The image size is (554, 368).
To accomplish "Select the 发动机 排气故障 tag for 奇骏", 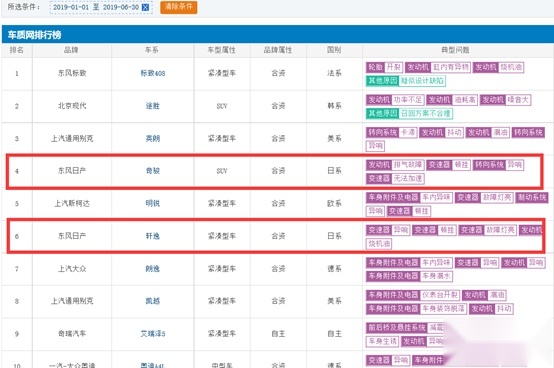I will [395, 165].
